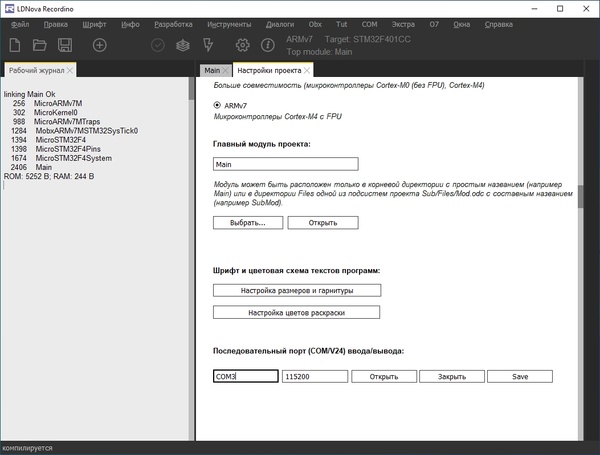Click the info circle icon
600x455 pixels.
[267, 45]
